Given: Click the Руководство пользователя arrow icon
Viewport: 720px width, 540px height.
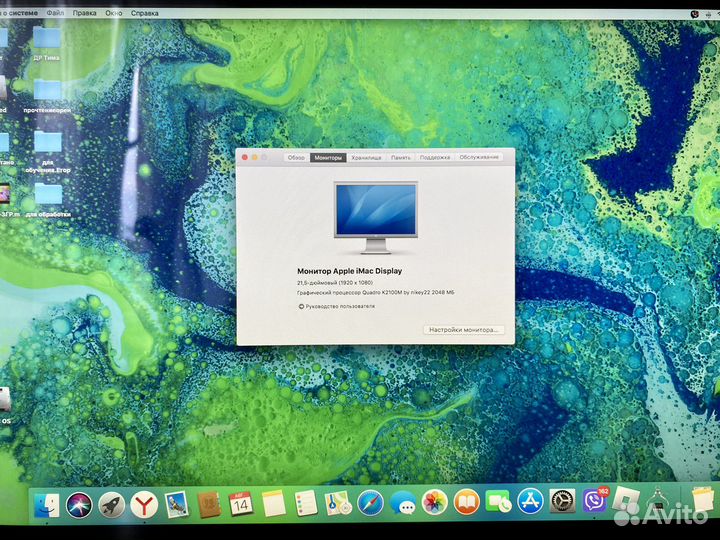Looking at the screenshot, I should click(301, 306).
